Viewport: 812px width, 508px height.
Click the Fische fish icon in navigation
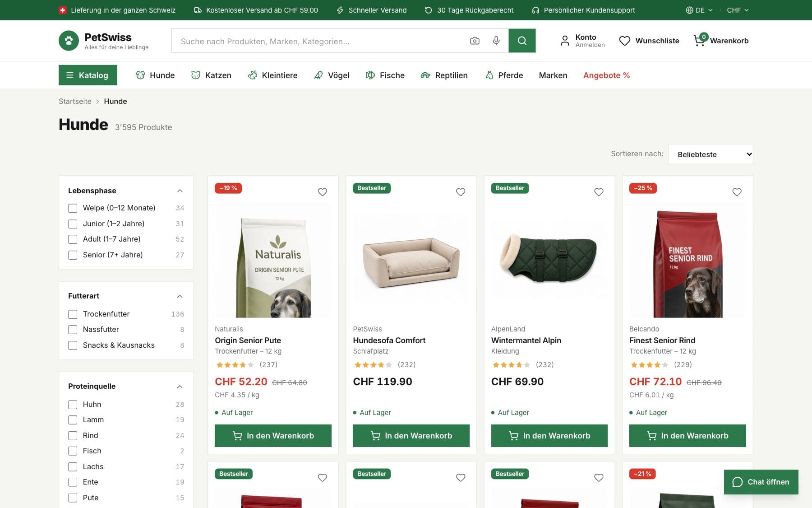point(370,75)
